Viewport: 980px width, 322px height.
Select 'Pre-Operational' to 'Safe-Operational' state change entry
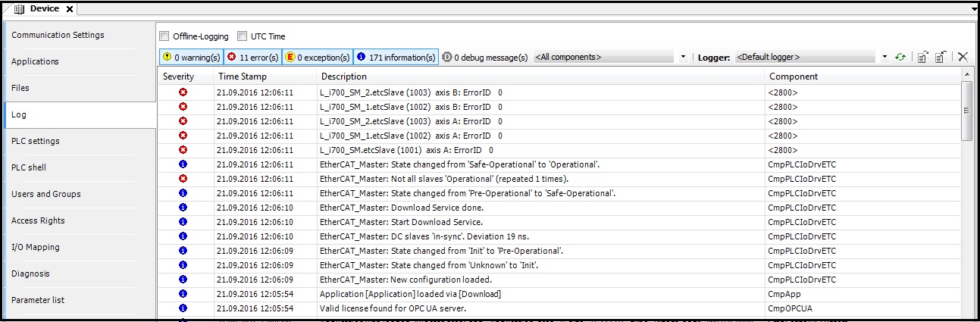coord(559,193)
